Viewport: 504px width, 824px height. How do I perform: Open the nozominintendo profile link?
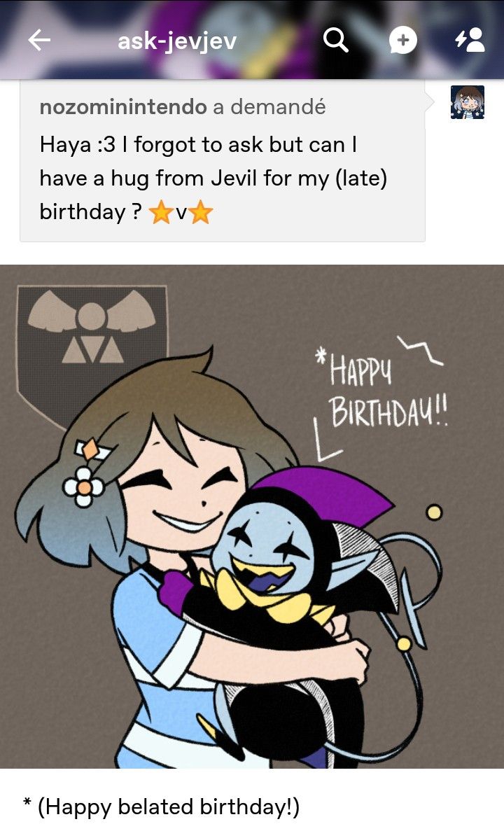[x=123, y=107]
